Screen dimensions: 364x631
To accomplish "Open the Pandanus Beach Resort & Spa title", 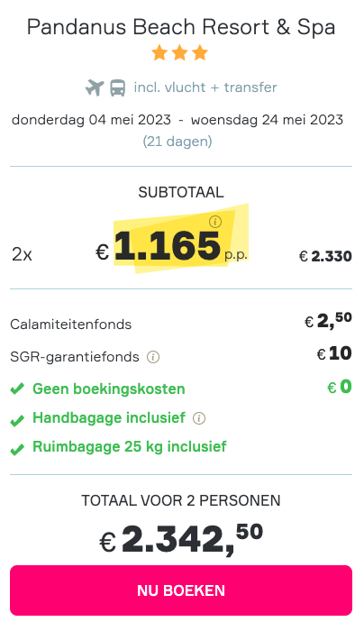I will (181, 27).
